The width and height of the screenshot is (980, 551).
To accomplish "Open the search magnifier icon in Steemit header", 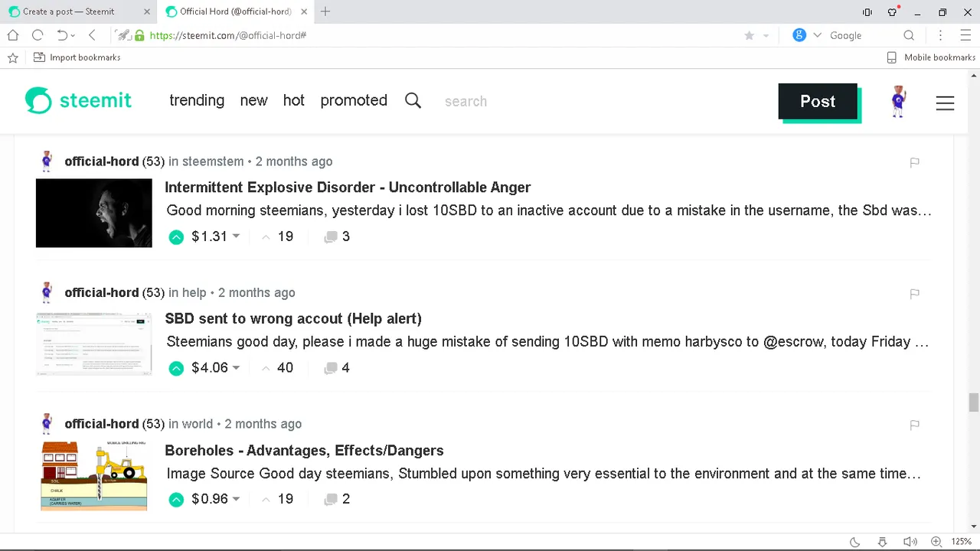I will click(413, 101).
